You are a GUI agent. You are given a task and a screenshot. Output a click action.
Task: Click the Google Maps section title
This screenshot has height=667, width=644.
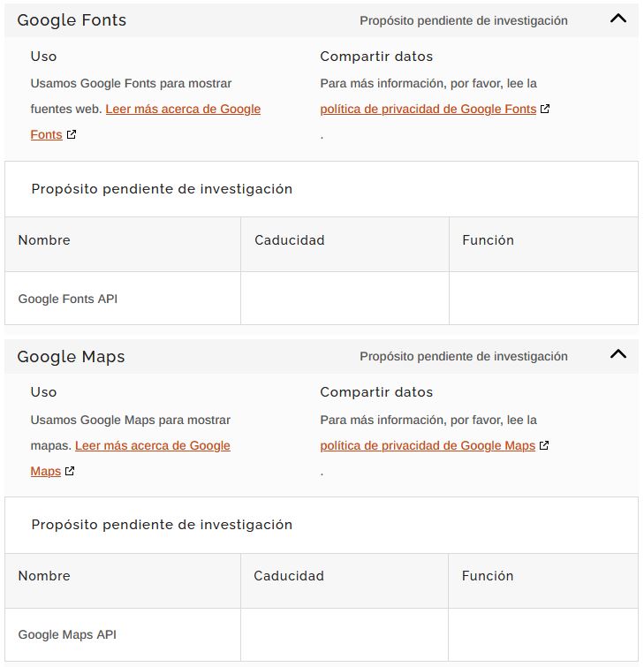coord(71,357)
